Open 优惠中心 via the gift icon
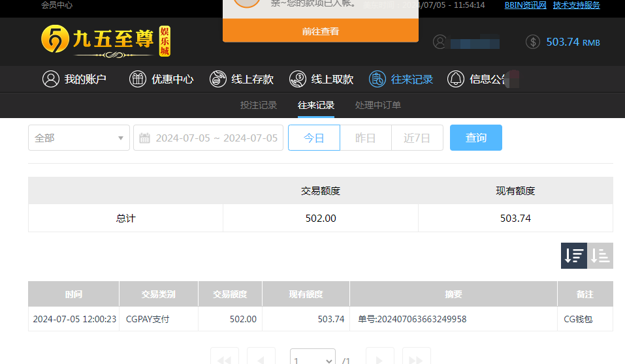Viewport: 625px width, 364px height. pyautogui.click(x=137, y=79)
